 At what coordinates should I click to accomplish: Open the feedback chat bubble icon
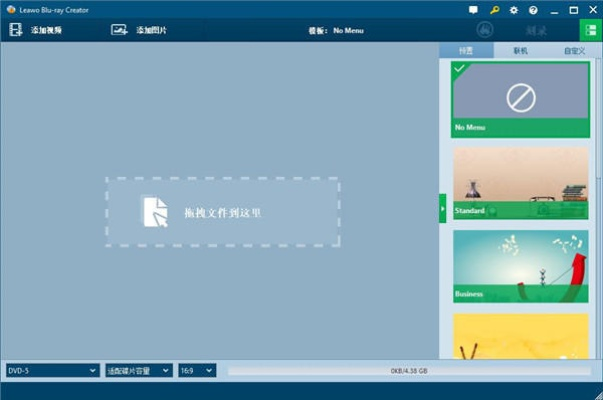coord(473,9)
